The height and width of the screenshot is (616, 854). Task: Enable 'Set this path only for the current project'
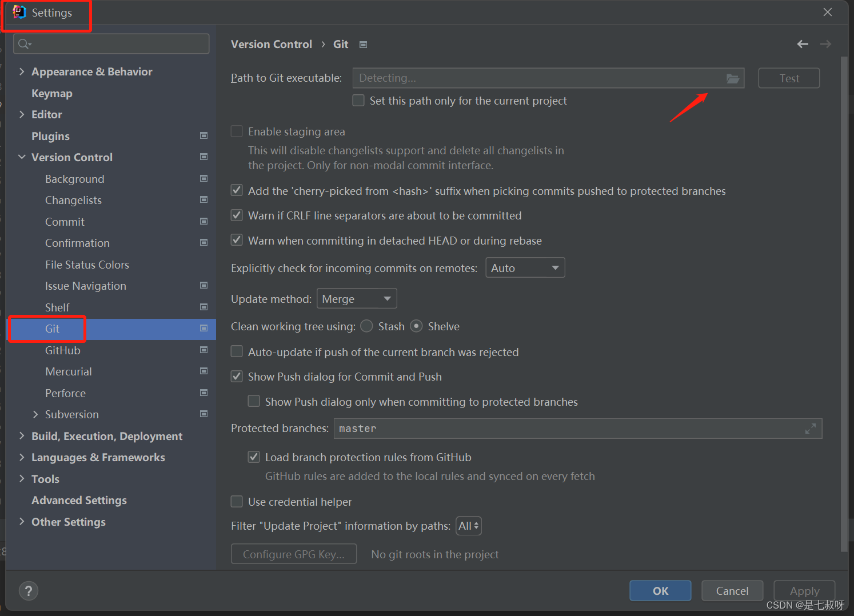358,101
